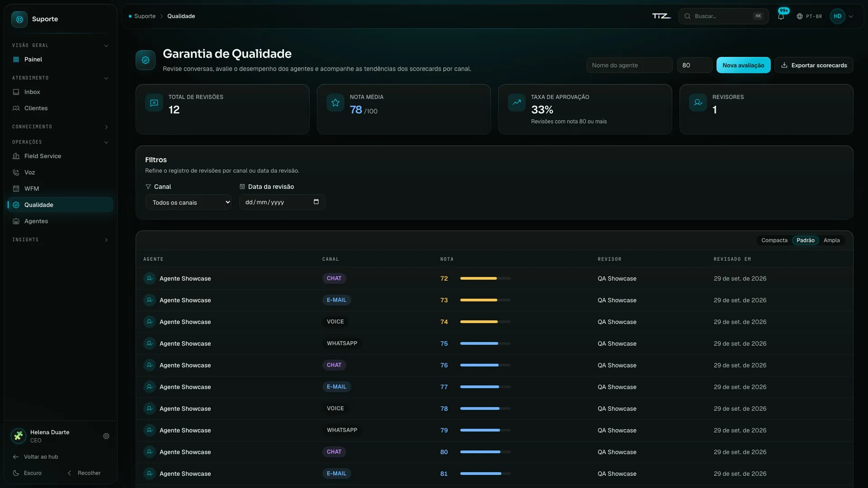Image resolution: width=868 pixels, height=488 pixels.
Task: Sort table by Agente column header
Action: point(153,259)
